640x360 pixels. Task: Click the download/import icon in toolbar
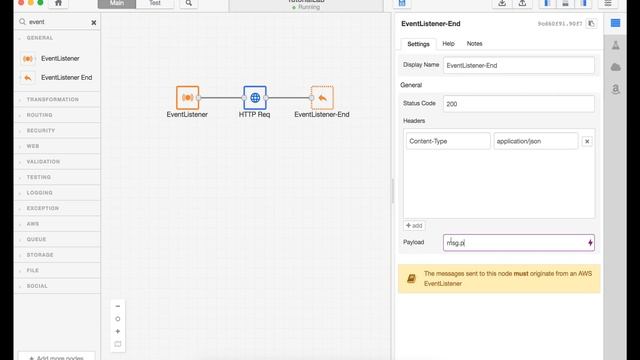(502, 3)
